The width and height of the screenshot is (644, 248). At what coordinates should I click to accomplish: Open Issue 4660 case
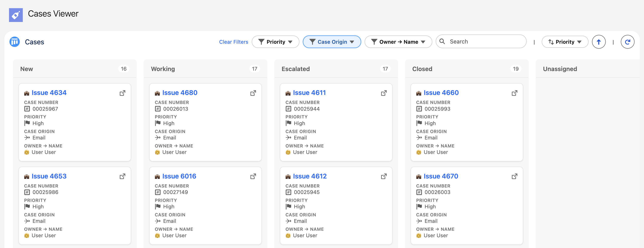[441, 93]
